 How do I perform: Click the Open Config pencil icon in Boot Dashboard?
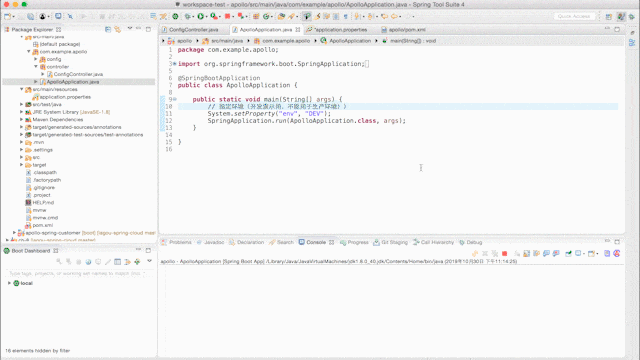(x=108, y=262)
